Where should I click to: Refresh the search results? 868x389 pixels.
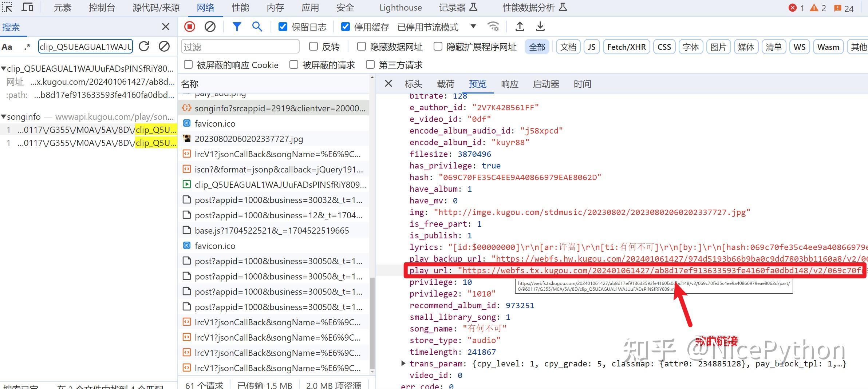[144, 46]
